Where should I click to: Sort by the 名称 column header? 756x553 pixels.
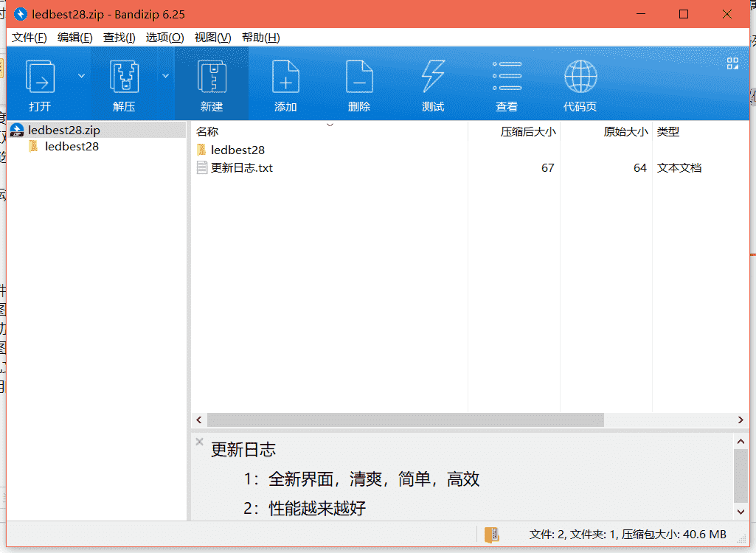(329, 132)
